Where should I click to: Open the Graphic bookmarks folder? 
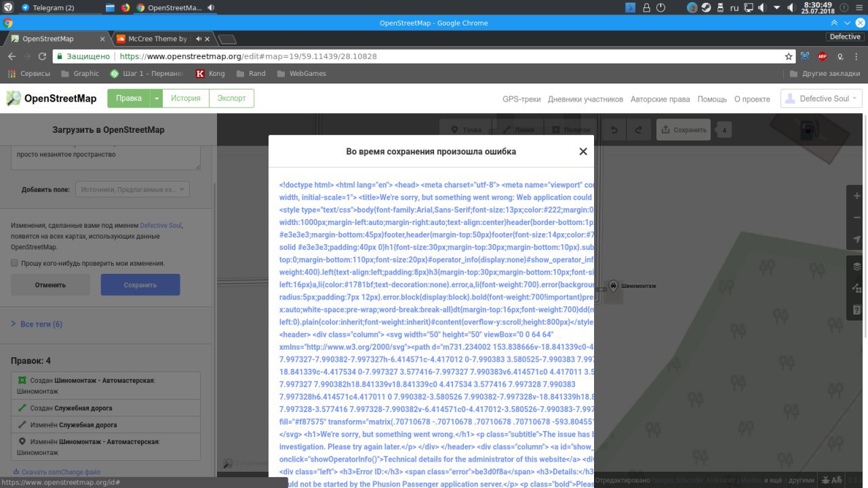tap(80, 73)
